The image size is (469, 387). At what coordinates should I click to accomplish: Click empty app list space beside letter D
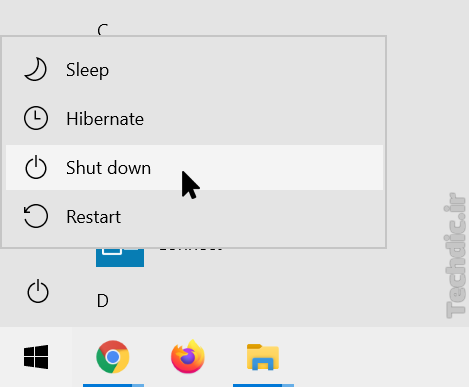point(267,301)
